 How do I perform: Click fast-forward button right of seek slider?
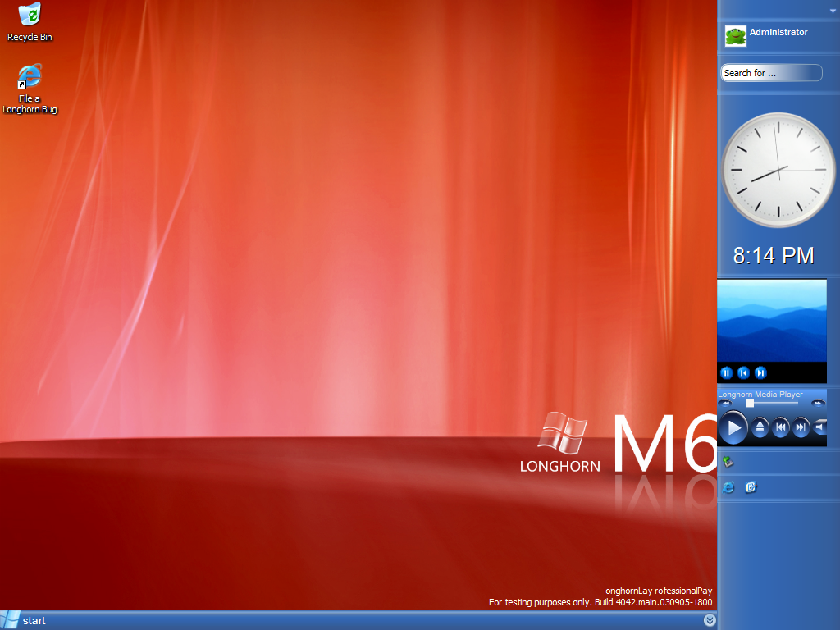pyautogui.click(x=818, y=404)
